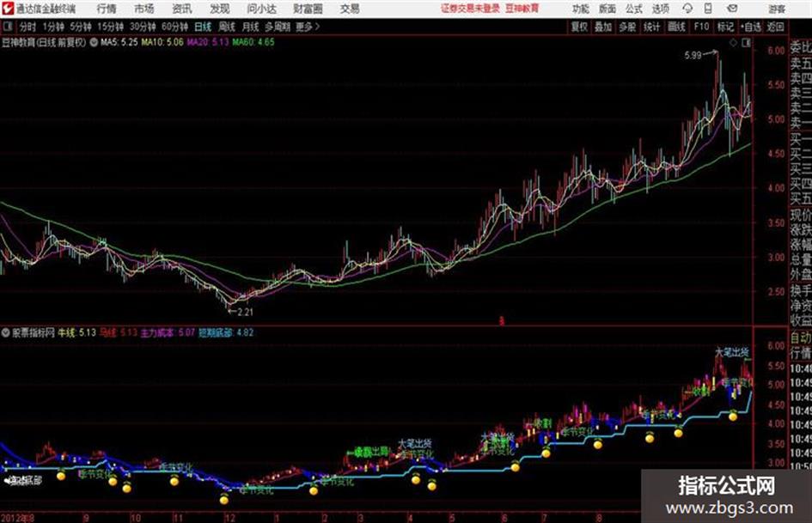The image size is (812, 523).
Task: Open the 交易 menu
Action: pyautogui.click(x=350, y=9)
